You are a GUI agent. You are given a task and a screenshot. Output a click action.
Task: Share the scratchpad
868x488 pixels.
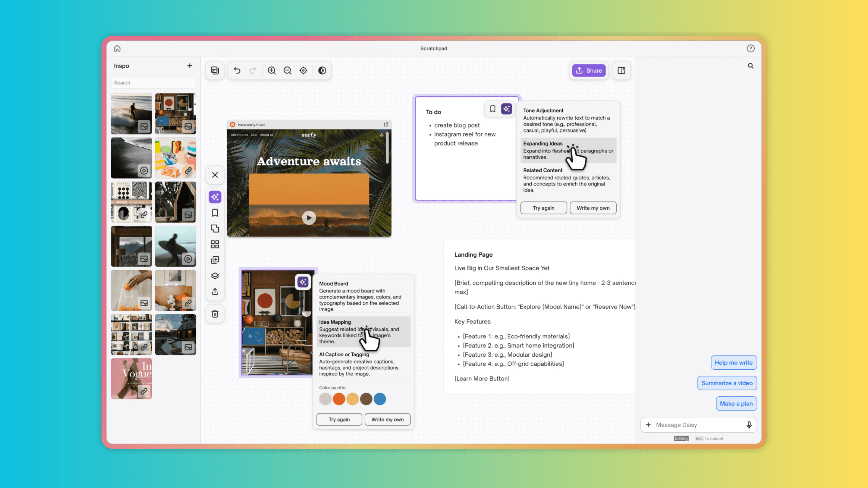click(589, 70)
